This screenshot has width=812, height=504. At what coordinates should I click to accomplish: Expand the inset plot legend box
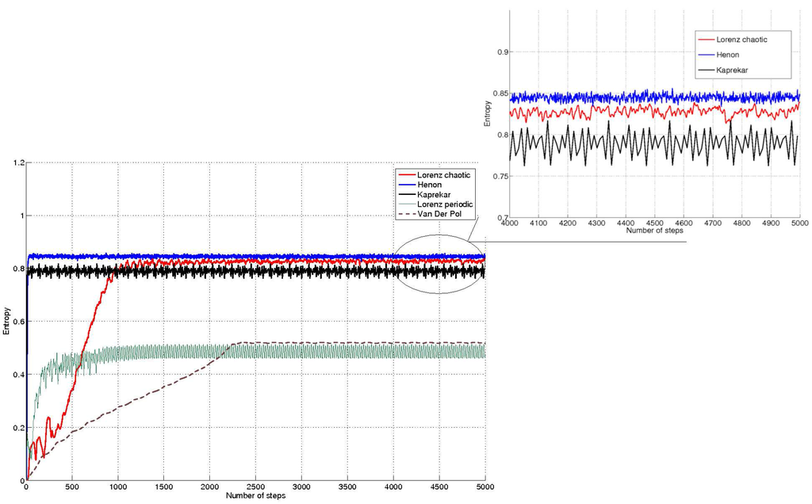[x=741, y=54]
